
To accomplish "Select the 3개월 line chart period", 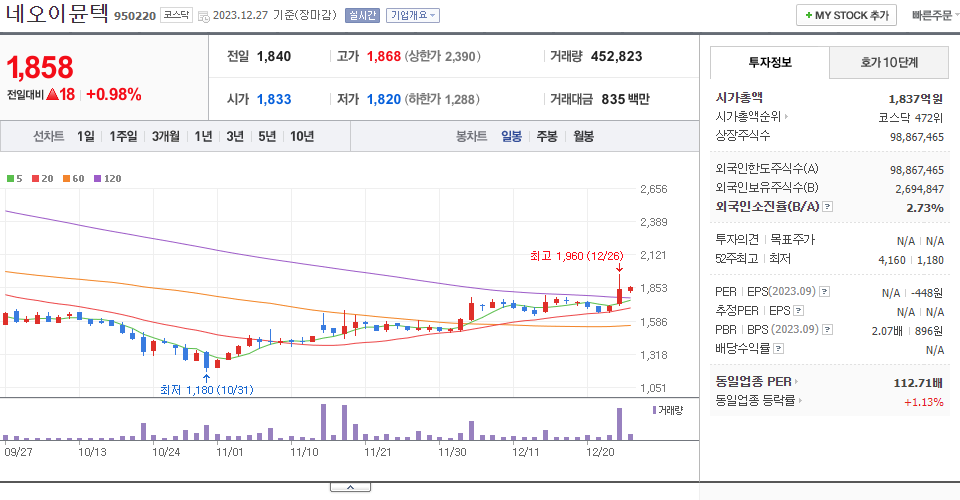I will pos(166,136).
